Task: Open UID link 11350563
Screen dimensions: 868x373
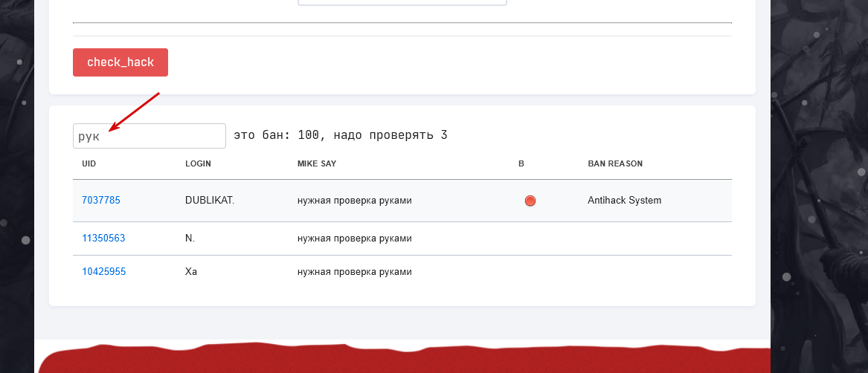Action: [103, 239]
